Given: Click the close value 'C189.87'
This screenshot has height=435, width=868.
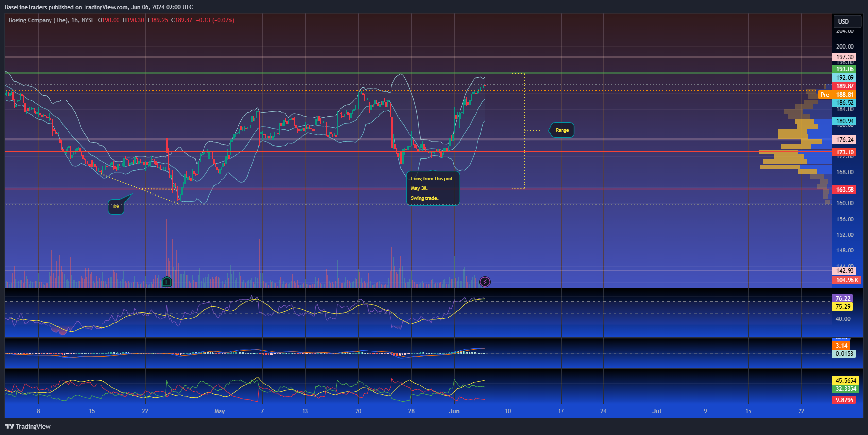Looking at the screenshot, I should click(182, 20).
